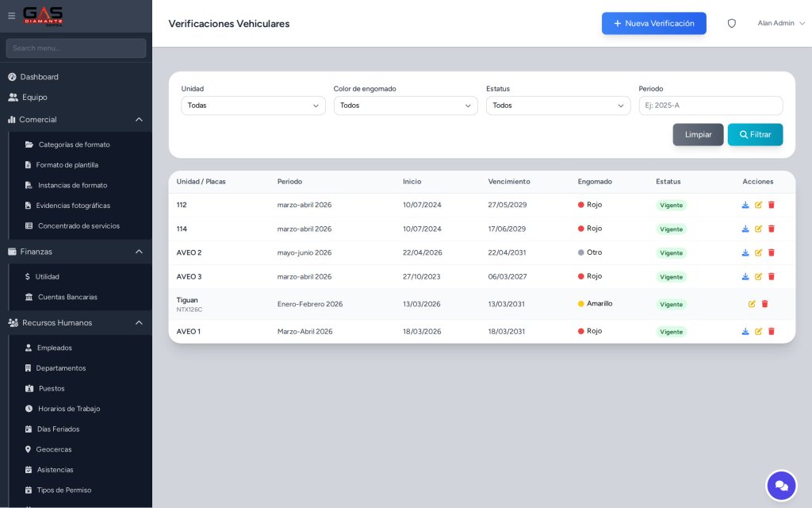Click the Tiguan unit name
Screen dimensions: 812x508
[187, 300]
